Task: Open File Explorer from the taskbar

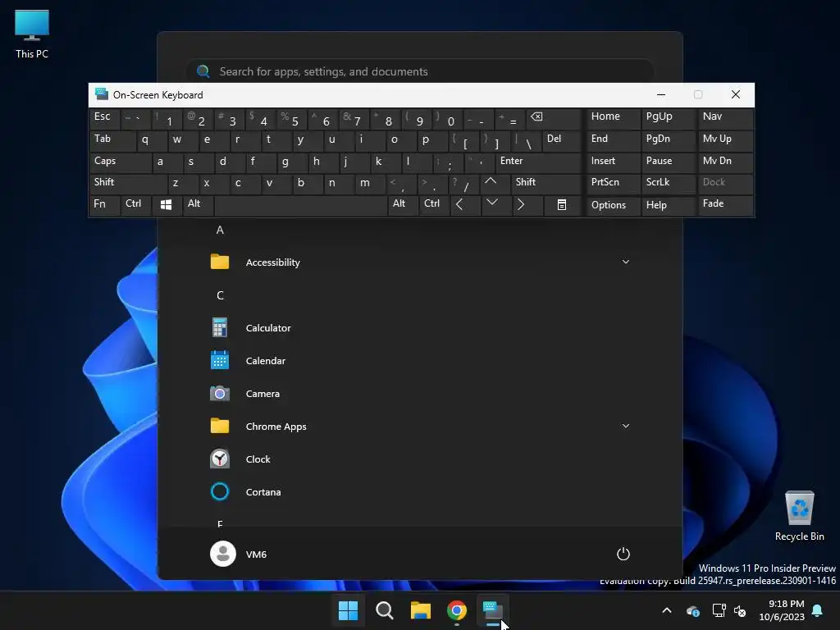Action: pos(421,610)
